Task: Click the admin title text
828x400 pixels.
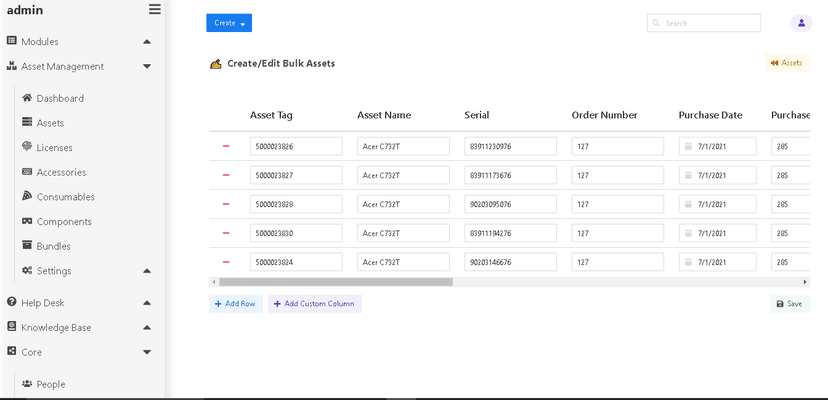Action: 25,10
